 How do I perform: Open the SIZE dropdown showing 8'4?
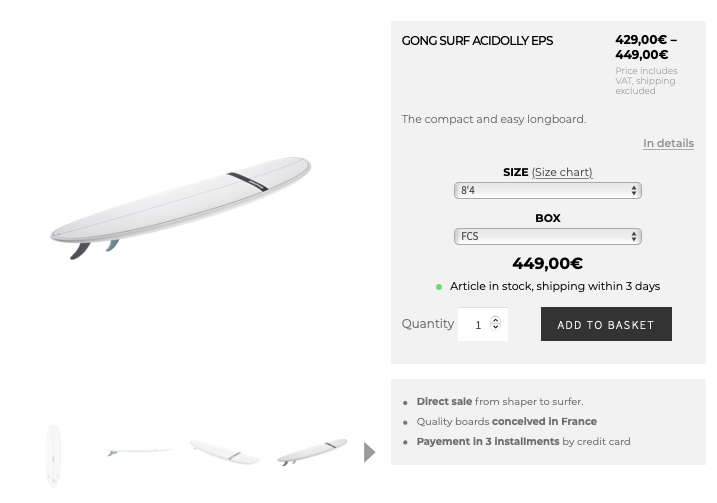(547, 190)
